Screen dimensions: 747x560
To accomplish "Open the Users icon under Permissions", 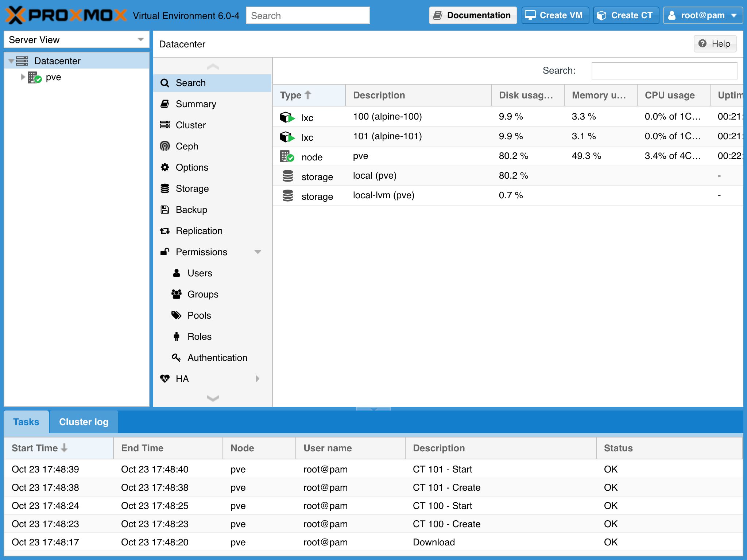I will [x=177, y=273].
